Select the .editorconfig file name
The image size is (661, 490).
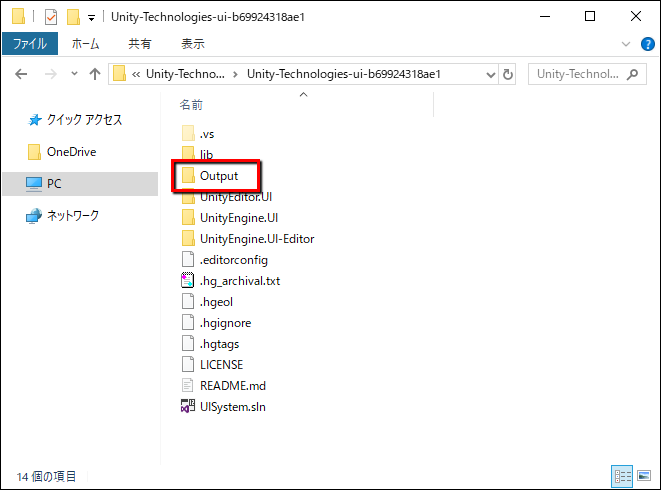click(234, 260)
